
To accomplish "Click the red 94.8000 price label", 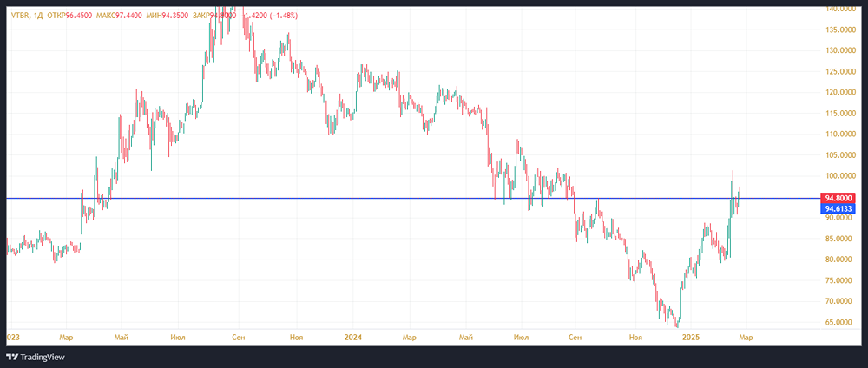I will (x=838, y=198).
